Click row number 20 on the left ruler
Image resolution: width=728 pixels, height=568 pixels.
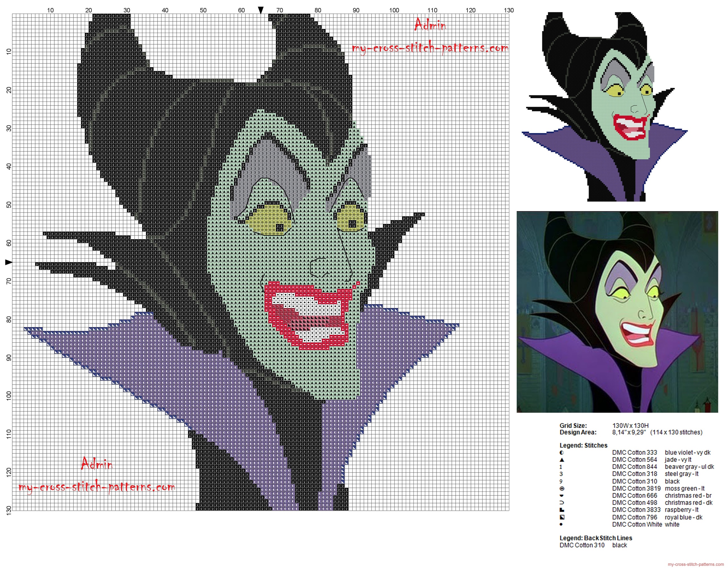tap(9, 90)
